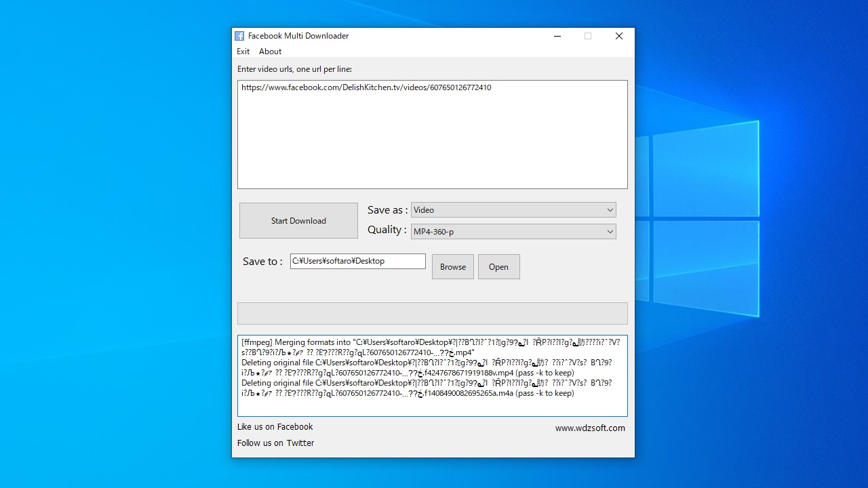Click the DelishKitchen video URL line
Viewport: 868px width, 488px height.
(x=366, y=87)
